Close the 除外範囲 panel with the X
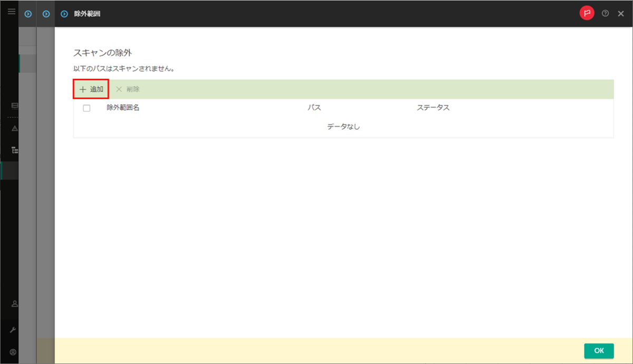633x364 pixels. click(621, 13)
